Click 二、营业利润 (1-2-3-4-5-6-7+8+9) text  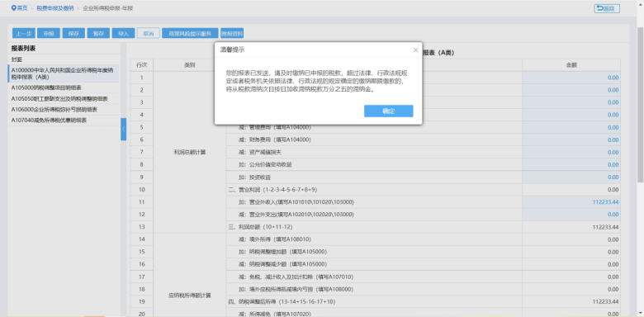point(272,190)
